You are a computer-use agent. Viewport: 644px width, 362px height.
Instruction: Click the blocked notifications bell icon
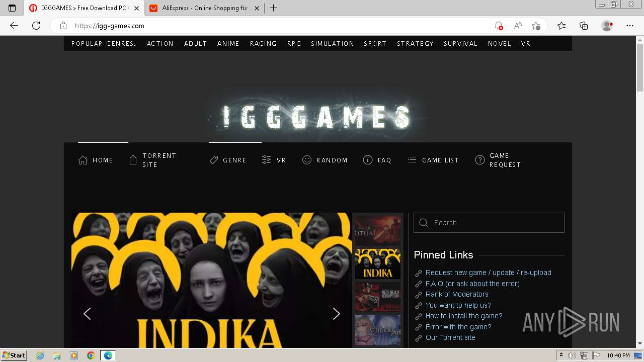[498, 26]
